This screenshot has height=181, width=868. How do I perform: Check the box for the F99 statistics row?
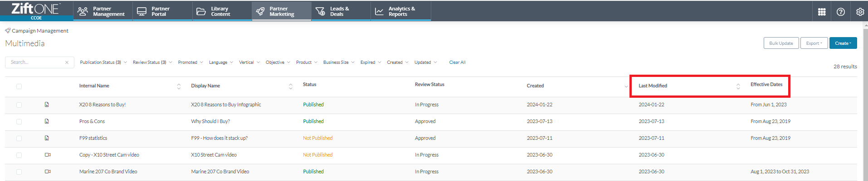click(19, 138)
